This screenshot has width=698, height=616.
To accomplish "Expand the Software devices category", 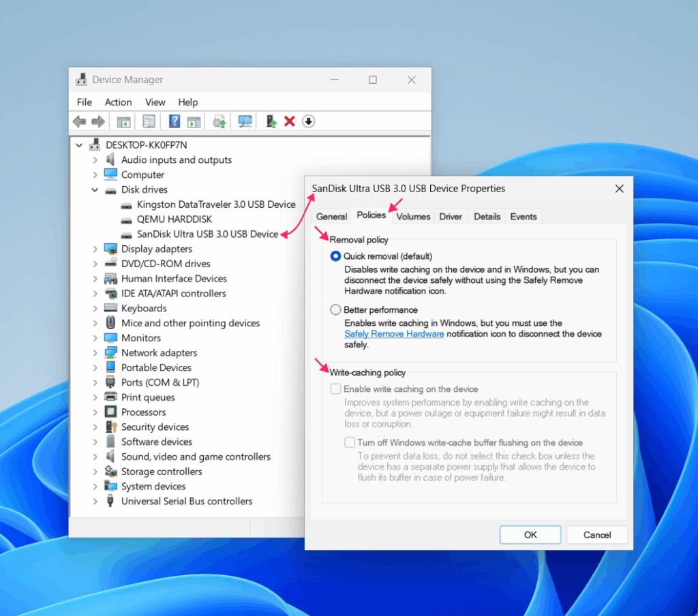I will [95, 442].
